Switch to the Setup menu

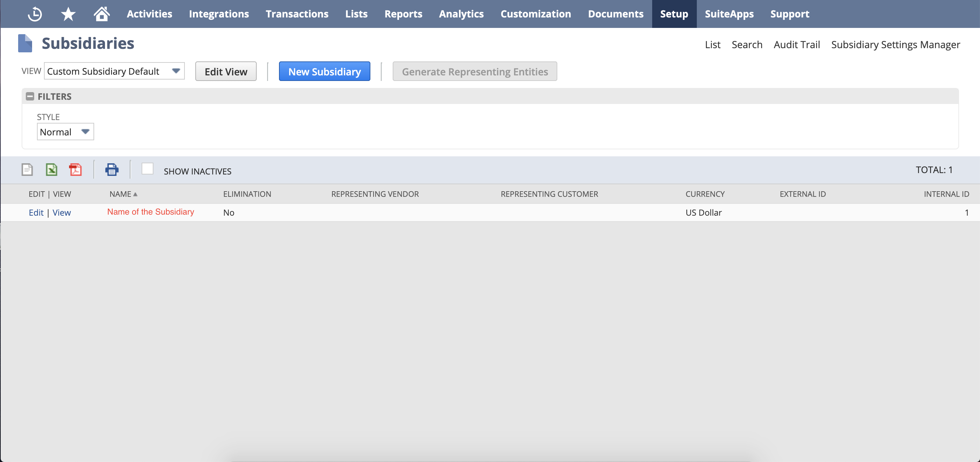674,14
